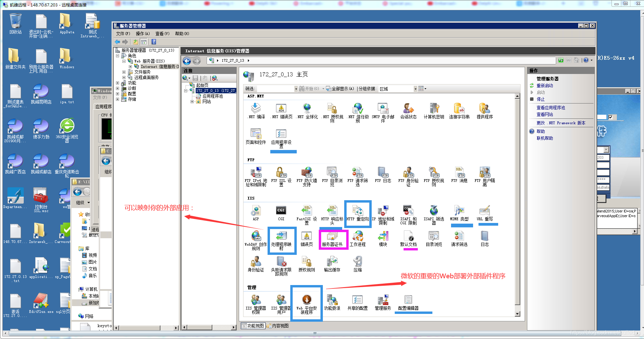Viewport: 644px width, 339px height.
Task: Select the EditPlus.exe desktop shortcut
Action: point(41,303)
